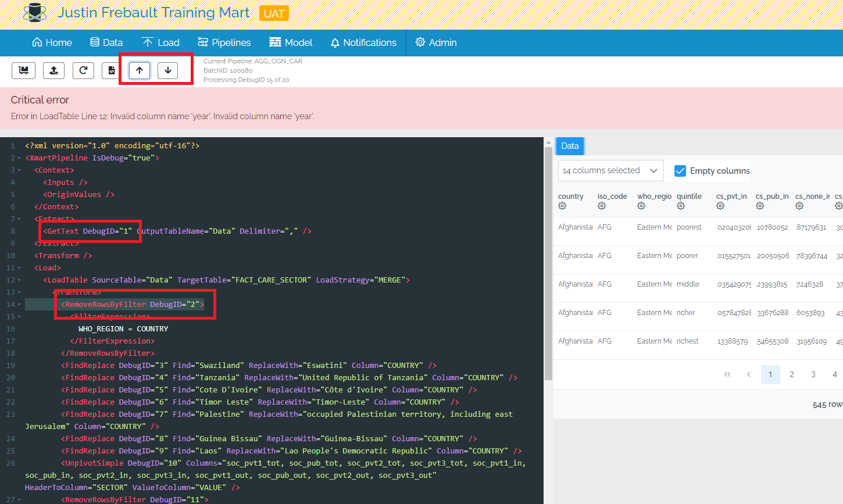Click the UAT environment badge

click(274, 13)
